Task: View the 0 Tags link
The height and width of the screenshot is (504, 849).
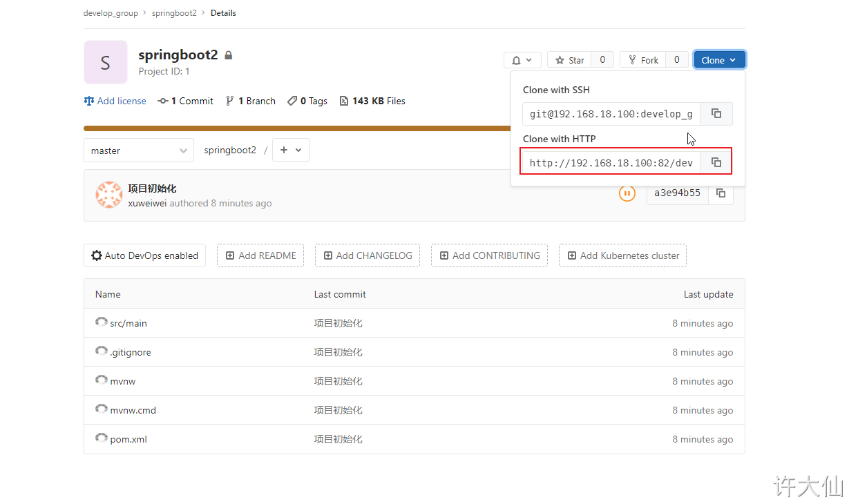Action: [x=307, y=101]
